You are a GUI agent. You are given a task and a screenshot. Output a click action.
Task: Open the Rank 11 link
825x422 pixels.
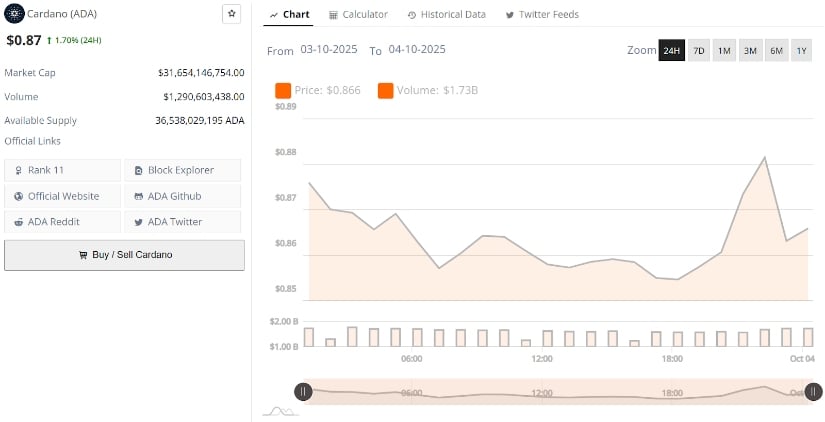(x=63, y=170)
